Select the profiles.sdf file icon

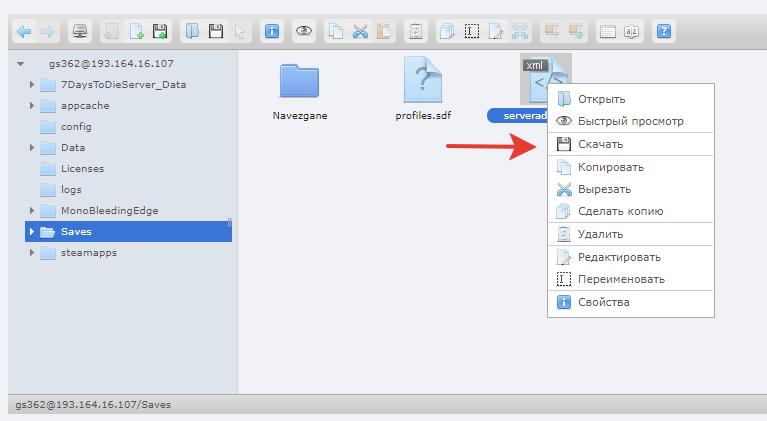[x=423, y=80]
